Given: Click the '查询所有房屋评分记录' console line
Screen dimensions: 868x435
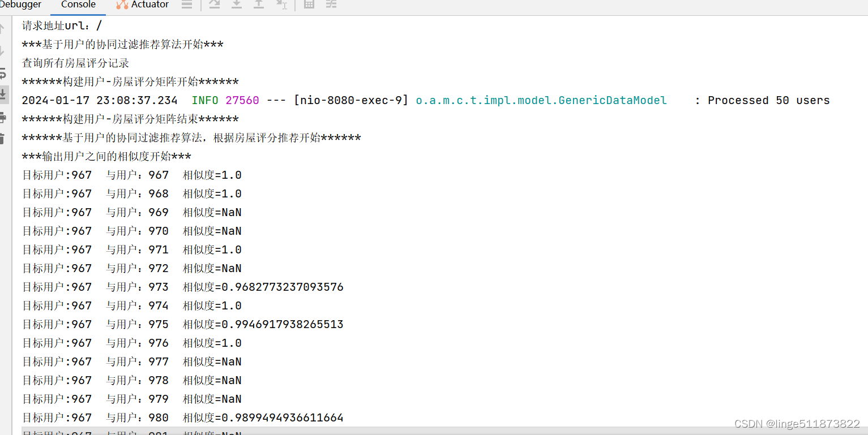Looking at the screenshot, I should pos(75,63).
